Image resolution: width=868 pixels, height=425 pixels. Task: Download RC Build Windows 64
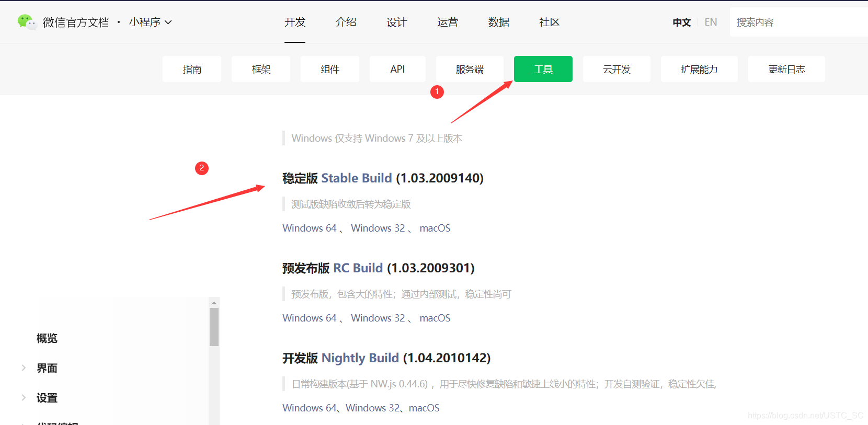pyautogui.click(x=310, y=318)
